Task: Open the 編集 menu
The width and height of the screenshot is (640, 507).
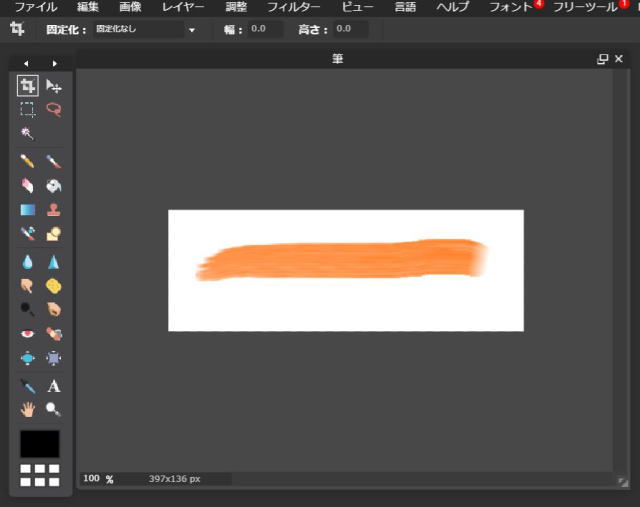Action: (x=88, y=7)
